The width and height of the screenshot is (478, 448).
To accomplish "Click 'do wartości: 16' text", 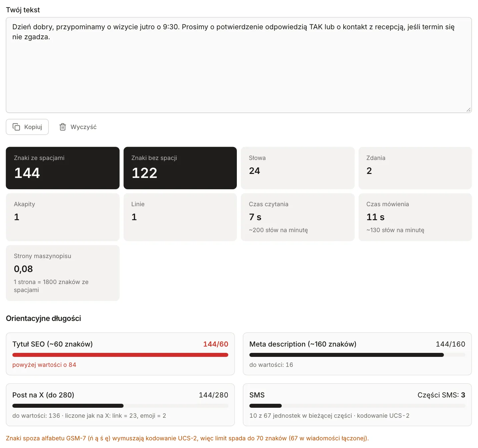I will click(271, 365).
